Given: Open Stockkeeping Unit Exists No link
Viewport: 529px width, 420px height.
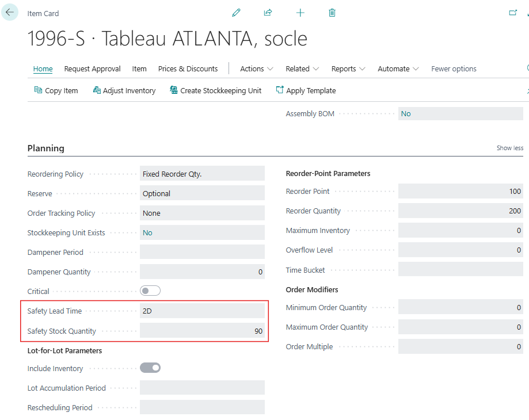Looking at the screenshot, I should click(147, 233).
